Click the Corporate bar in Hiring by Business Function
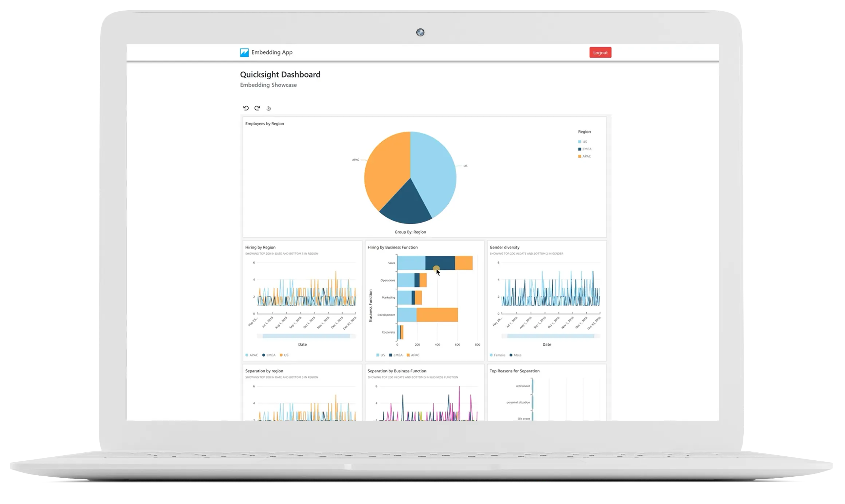This screenshot has width=845, height=504. point(400,332)
